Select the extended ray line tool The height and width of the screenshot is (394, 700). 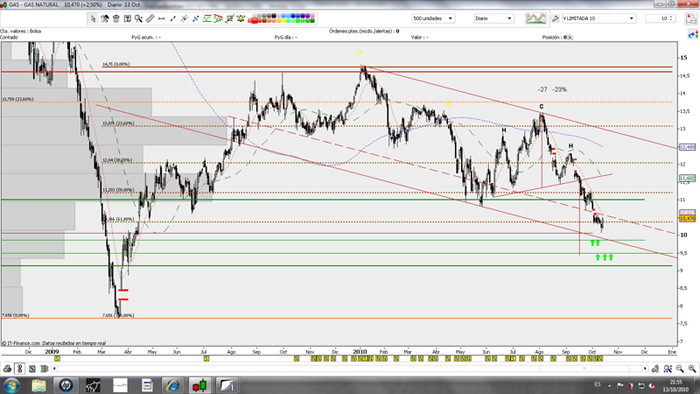pyautogui.click(x=184, y=19)
